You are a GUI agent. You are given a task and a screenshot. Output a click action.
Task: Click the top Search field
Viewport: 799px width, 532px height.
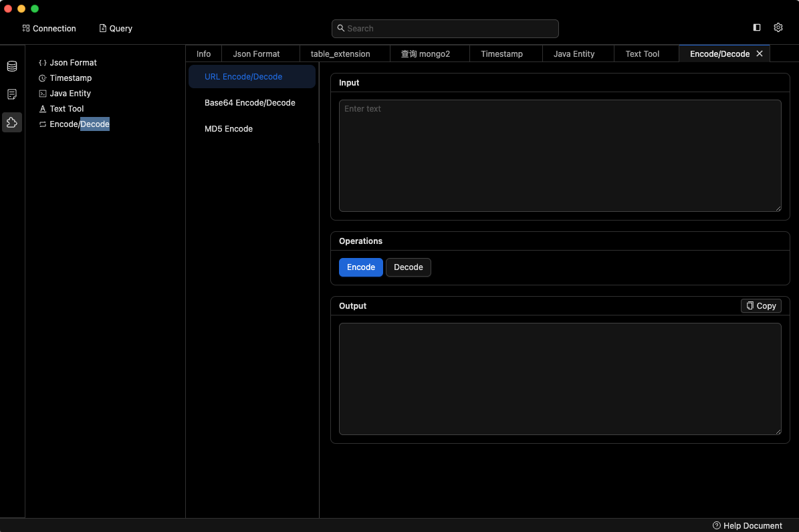(445, 29)
